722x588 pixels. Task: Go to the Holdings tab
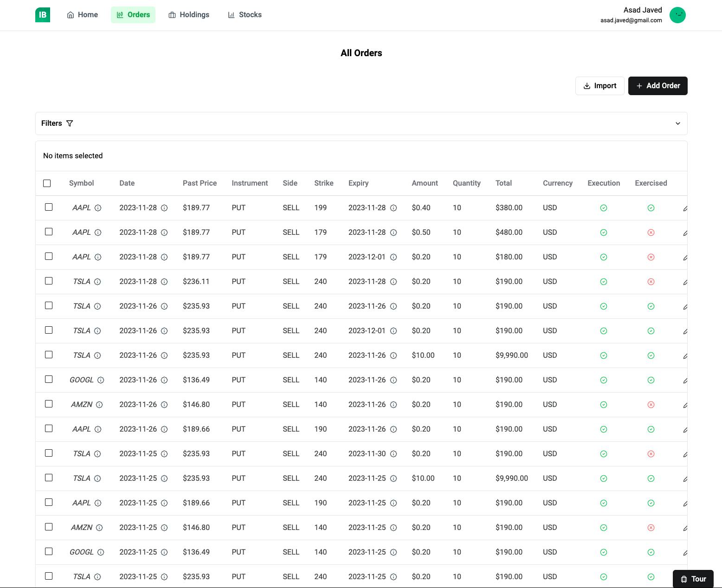click(189, 15)
